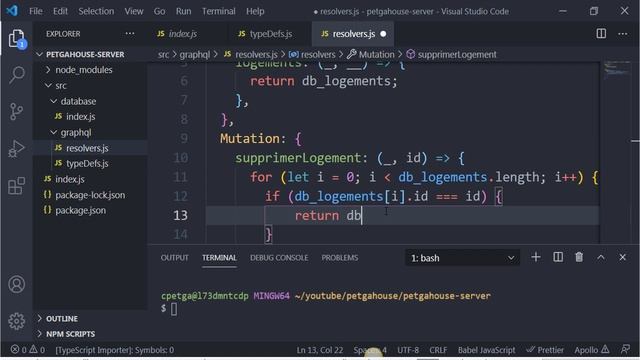
Task: Click the Apollo status bar item
Action: [591, 350]
